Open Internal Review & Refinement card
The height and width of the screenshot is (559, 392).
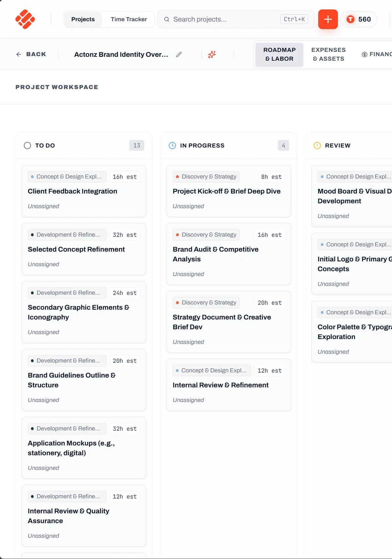pos(229,385)
